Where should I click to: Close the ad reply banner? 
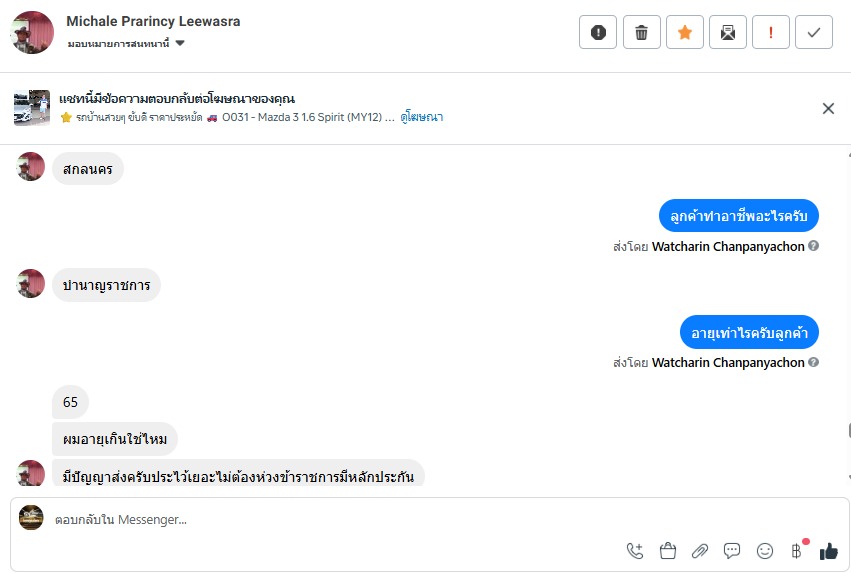[828, 108]
